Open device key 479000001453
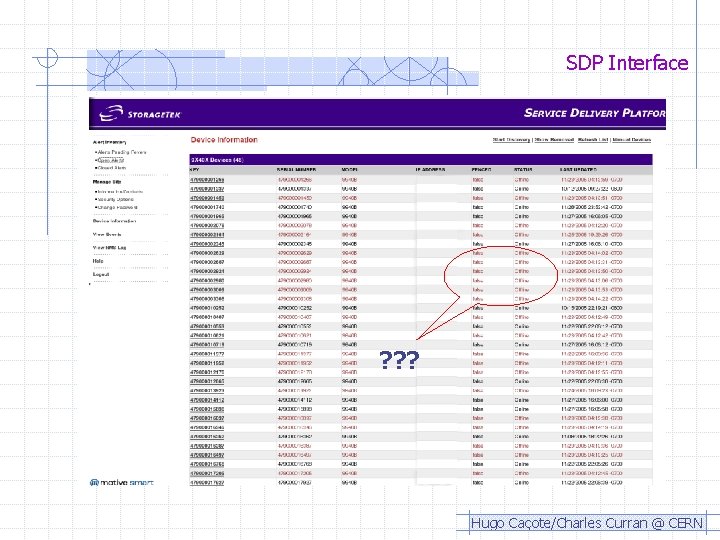The height and width of the screenshot is (540, 720). 207,198
